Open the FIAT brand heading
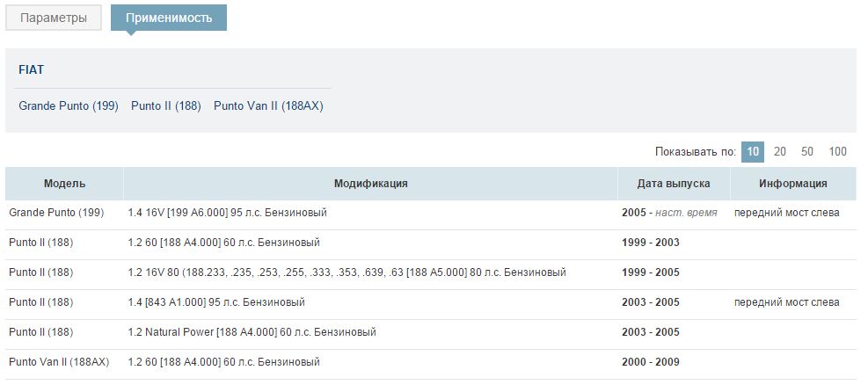This screenshot has width=868, height=392. pyautogui.click(x=32, y=69)
